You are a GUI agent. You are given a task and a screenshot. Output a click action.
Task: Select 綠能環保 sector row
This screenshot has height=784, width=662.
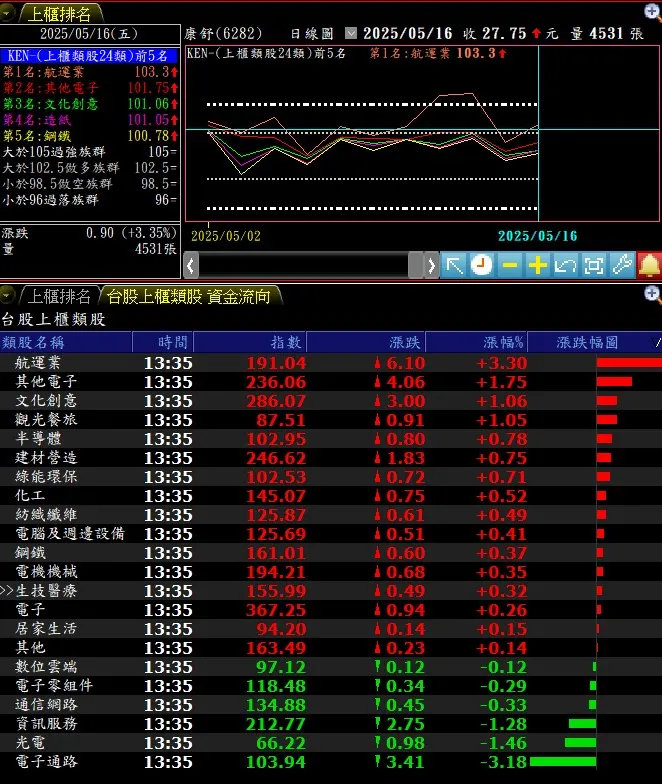(331, 476)
